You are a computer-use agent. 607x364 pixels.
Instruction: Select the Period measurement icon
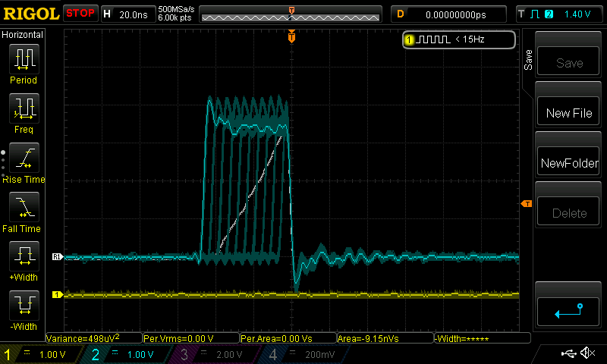[x=24, y=59]
